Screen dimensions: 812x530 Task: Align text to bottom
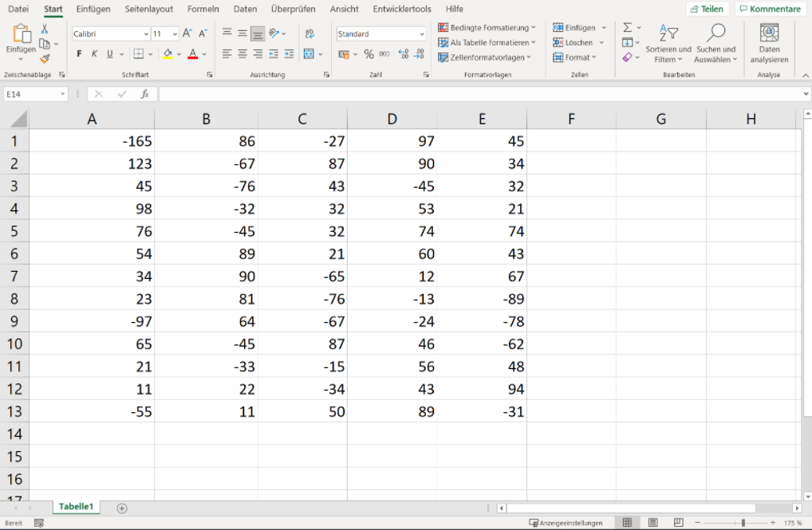pos(258,33)
